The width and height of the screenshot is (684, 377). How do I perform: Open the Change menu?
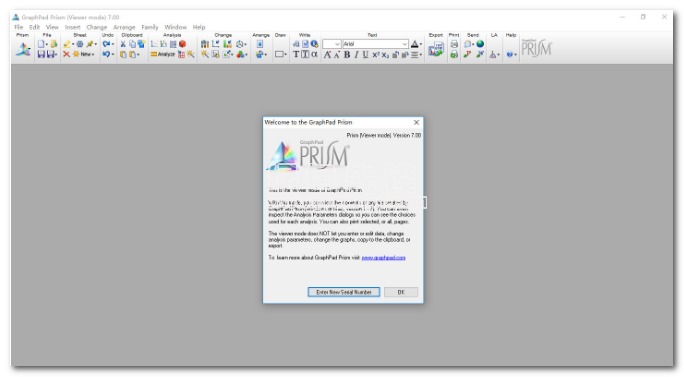tap(96, 27)
